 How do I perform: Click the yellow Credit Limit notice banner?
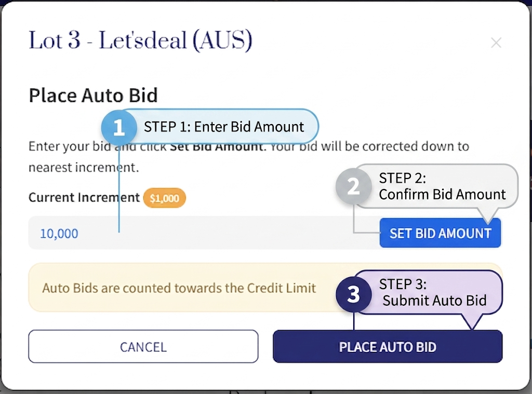tap(179, 288)
